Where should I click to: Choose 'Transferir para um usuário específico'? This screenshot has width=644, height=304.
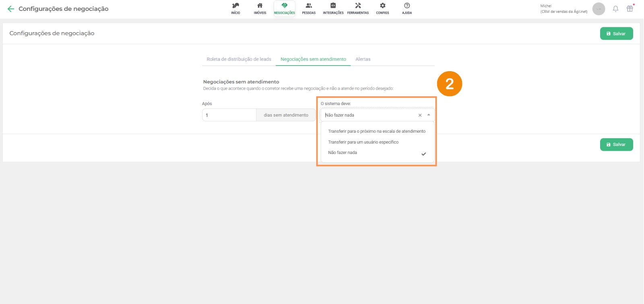point(363,142)
